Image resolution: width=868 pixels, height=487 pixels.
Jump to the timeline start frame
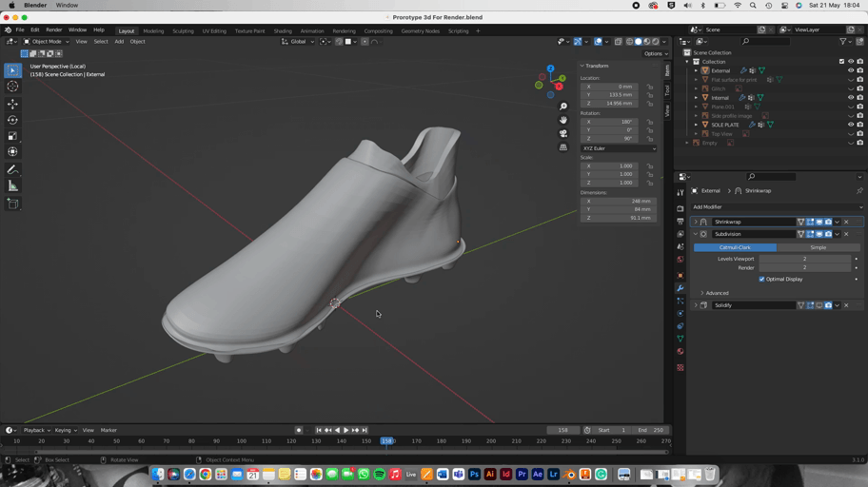[319, 430]
